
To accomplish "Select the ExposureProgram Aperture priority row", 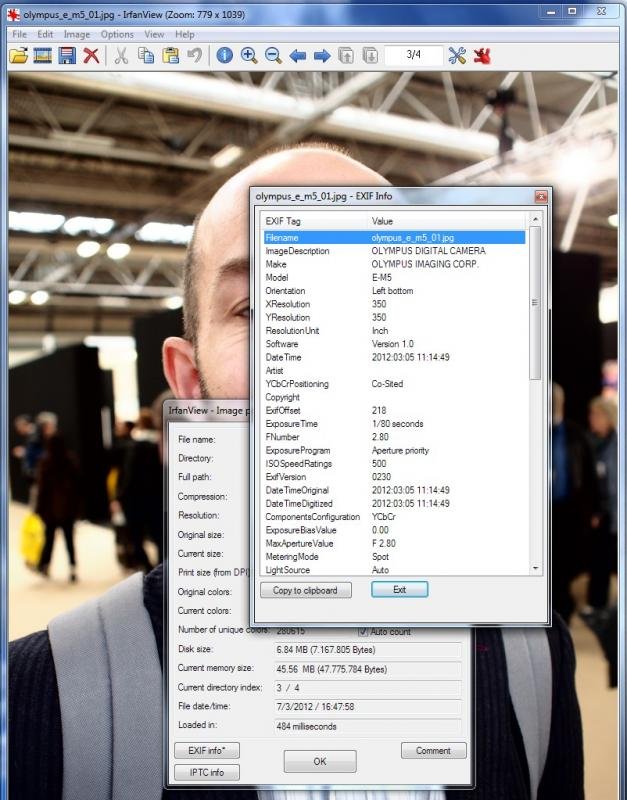I will point(394,450).
